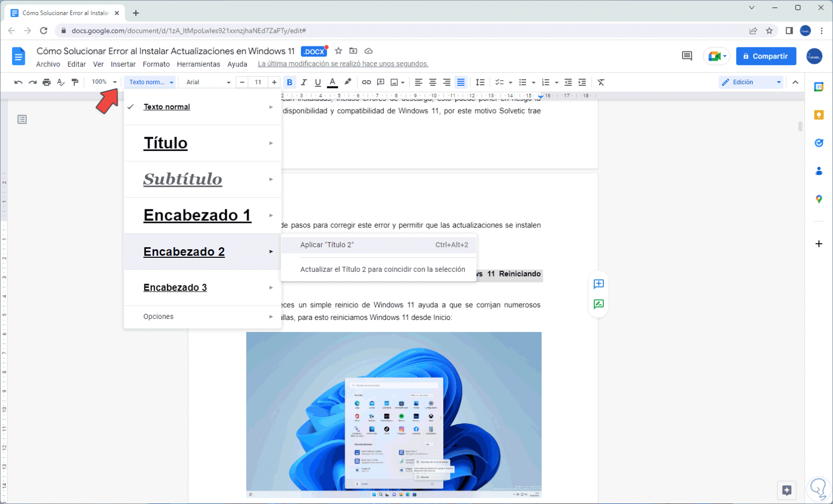This screenshot has width=833, height=504.
Task: Open the Formato menu
Action: [x=156, y=64]
